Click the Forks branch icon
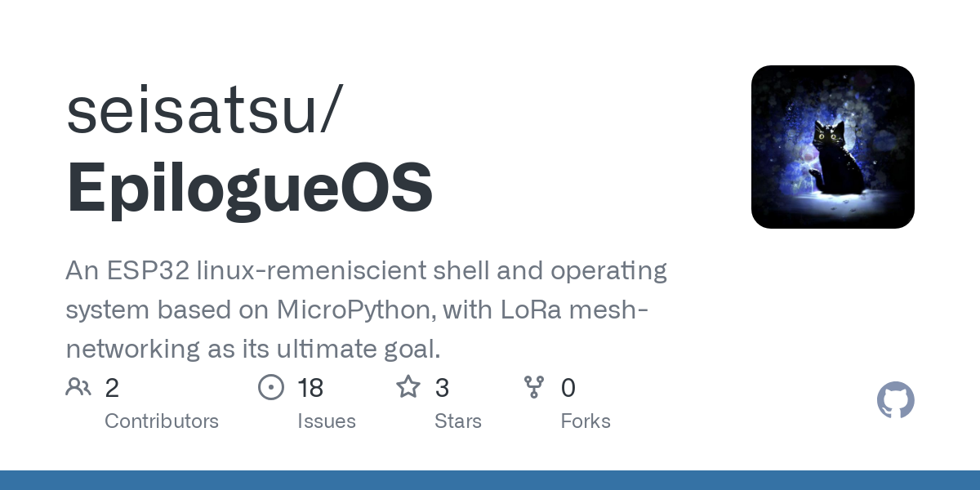Screen dimensions: 980x490 [x=534, y=387]
